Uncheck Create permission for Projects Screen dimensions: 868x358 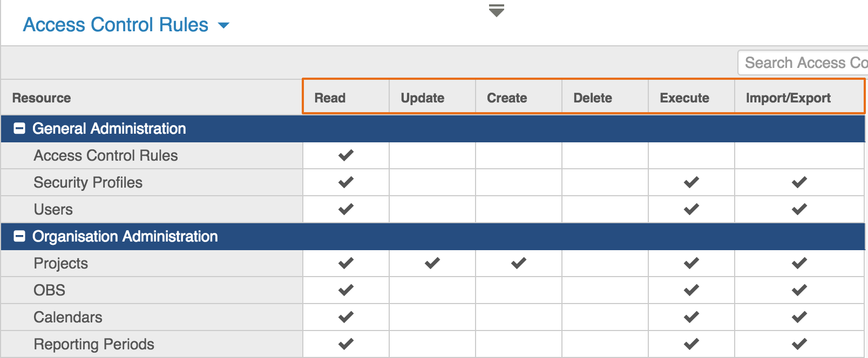[518, 263]
